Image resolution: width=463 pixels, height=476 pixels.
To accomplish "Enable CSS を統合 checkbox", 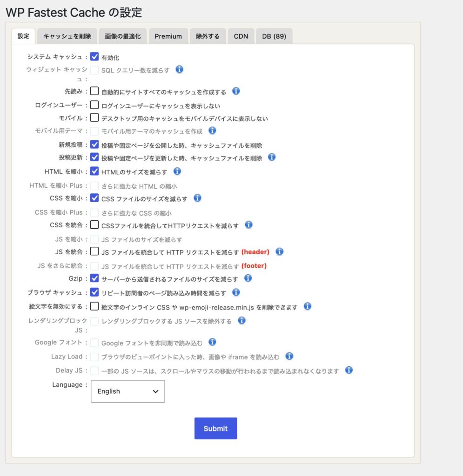I will 94,225.
